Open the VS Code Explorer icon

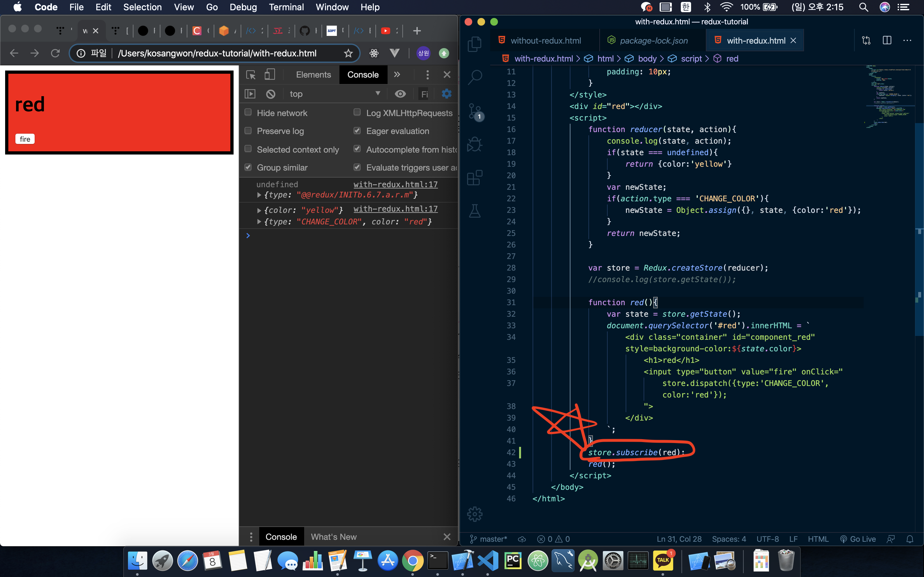pos(475,44)
